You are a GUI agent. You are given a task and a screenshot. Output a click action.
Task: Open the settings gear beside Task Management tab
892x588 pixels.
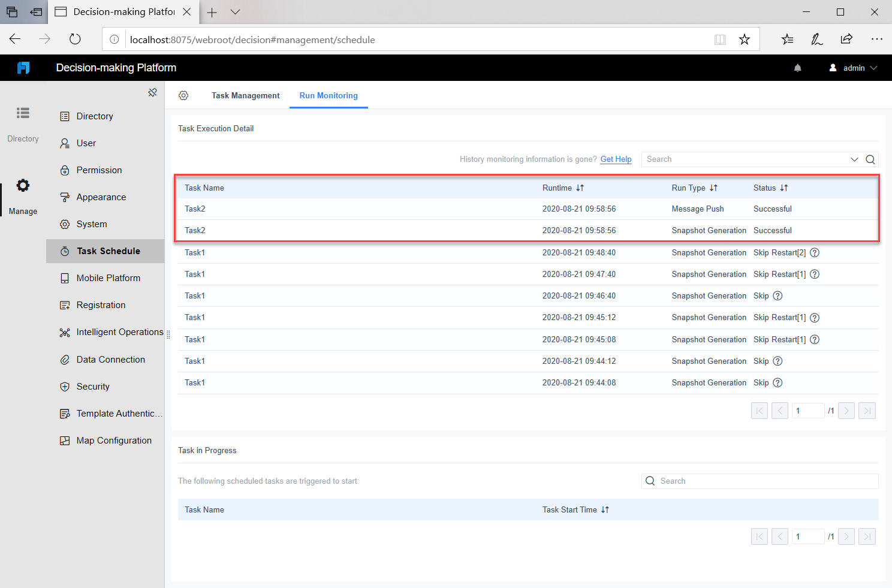pos(183,95)
